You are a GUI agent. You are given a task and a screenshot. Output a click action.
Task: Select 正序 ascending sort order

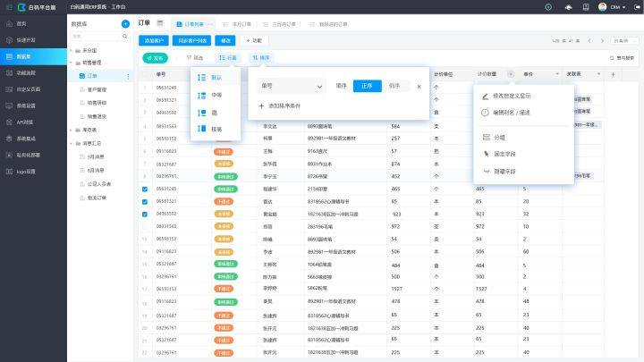pos(368,86)
